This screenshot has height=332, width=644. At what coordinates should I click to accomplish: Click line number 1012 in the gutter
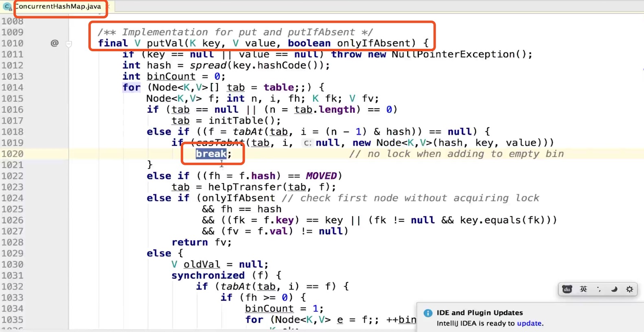(13, 65)
